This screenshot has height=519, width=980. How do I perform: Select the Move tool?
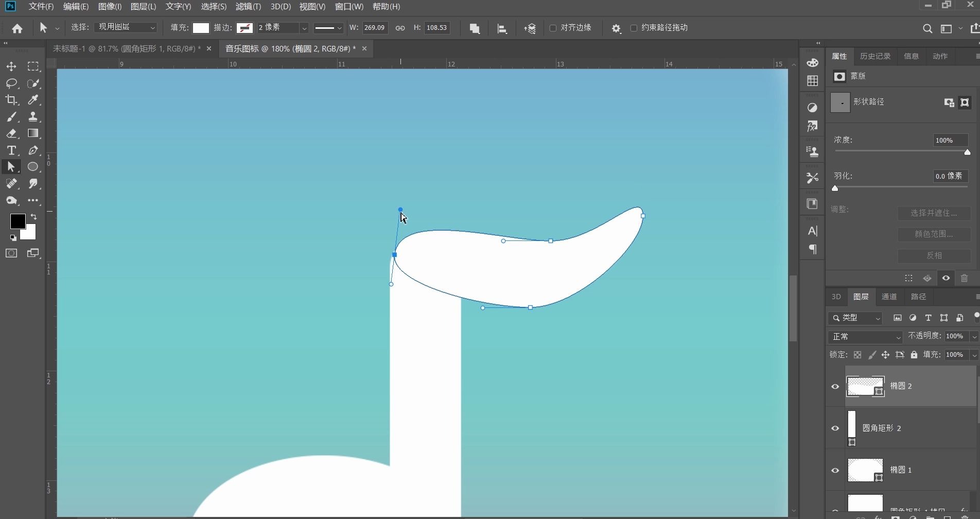tap(11, 66)
